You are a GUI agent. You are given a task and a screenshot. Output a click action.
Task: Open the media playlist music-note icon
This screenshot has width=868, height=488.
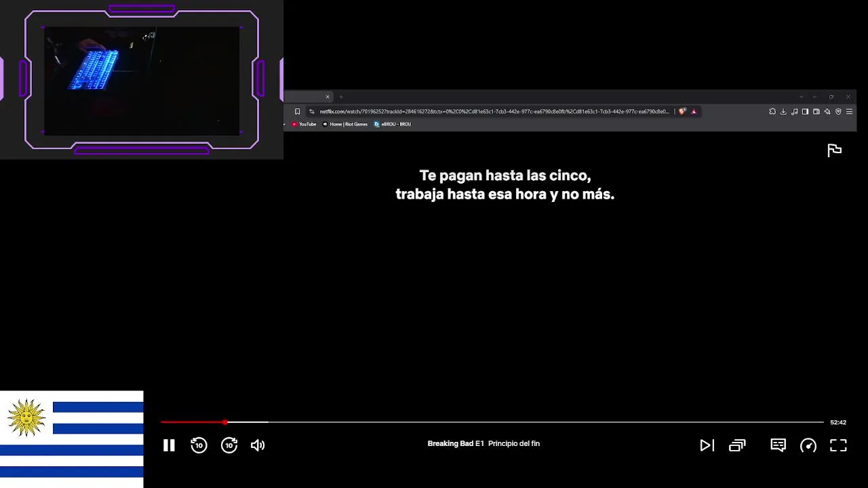794,111
